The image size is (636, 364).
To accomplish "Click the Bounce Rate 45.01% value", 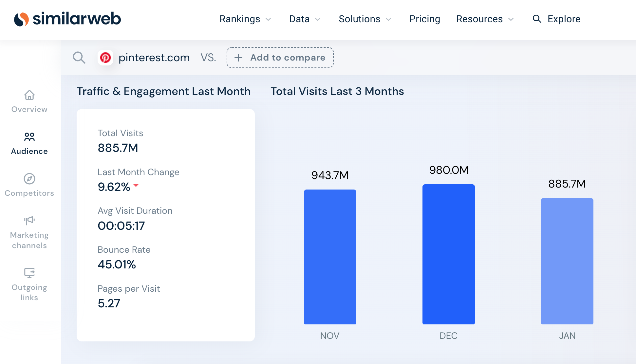I will pos(117,264).
